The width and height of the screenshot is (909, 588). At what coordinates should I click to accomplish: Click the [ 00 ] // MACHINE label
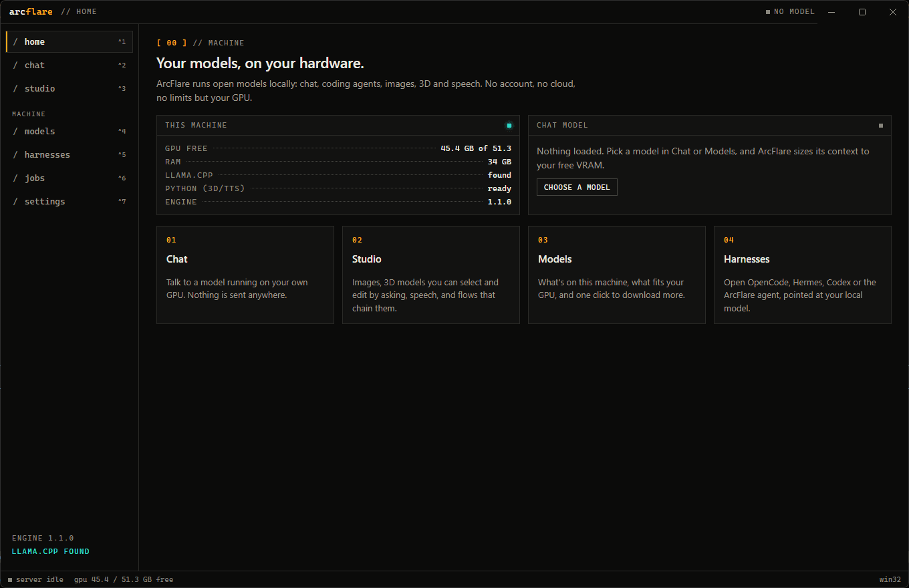[x=201, y=43]
